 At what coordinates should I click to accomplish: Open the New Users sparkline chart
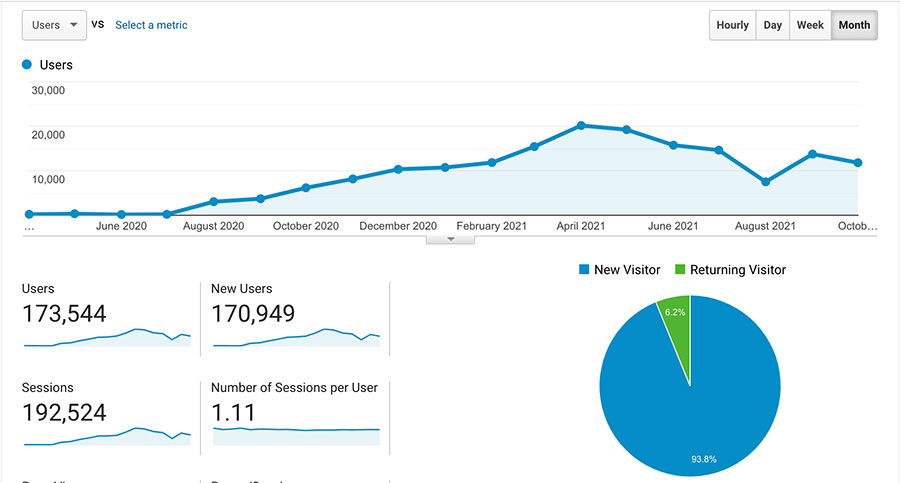point(297,338)
